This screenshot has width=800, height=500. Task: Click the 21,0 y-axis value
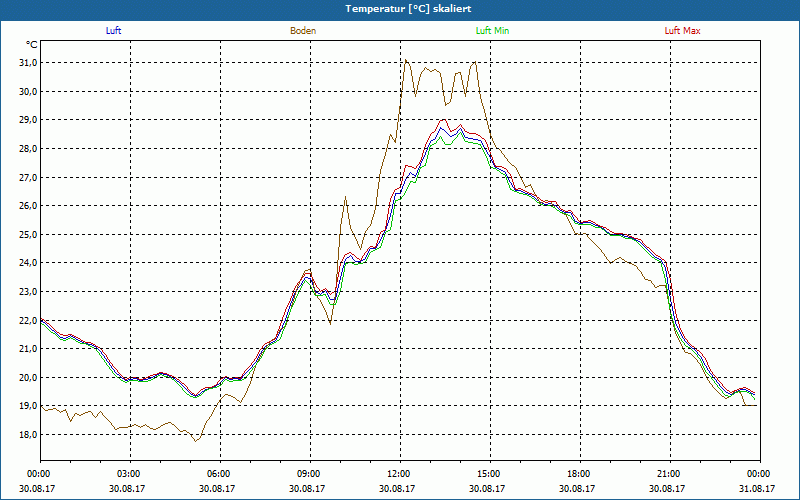pyautogui.click(x=28, y=349)
